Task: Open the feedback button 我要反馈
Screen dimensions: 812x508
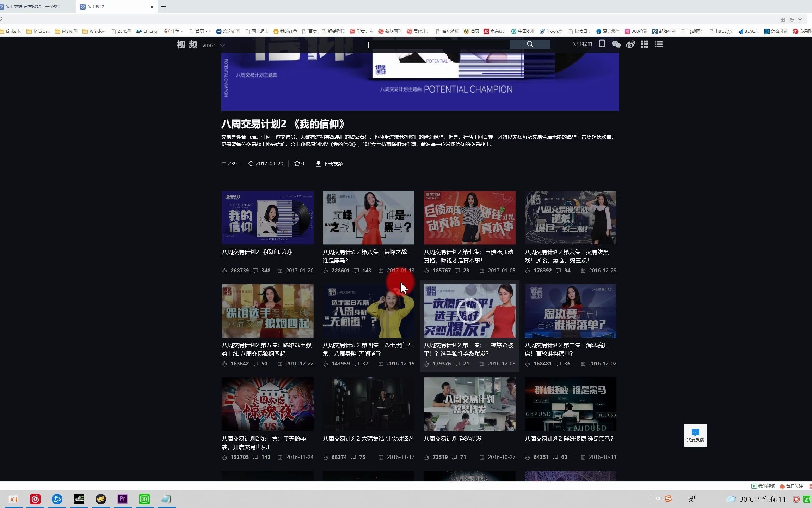Action: pyautogui.click(x=695, y=435)
